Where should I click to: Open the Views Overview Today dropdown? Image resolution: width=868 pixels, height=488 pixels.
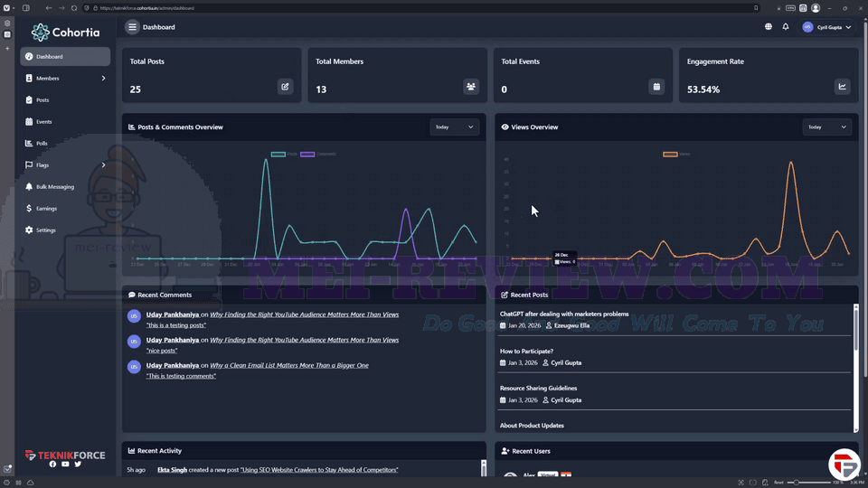[x=827, y=127]
